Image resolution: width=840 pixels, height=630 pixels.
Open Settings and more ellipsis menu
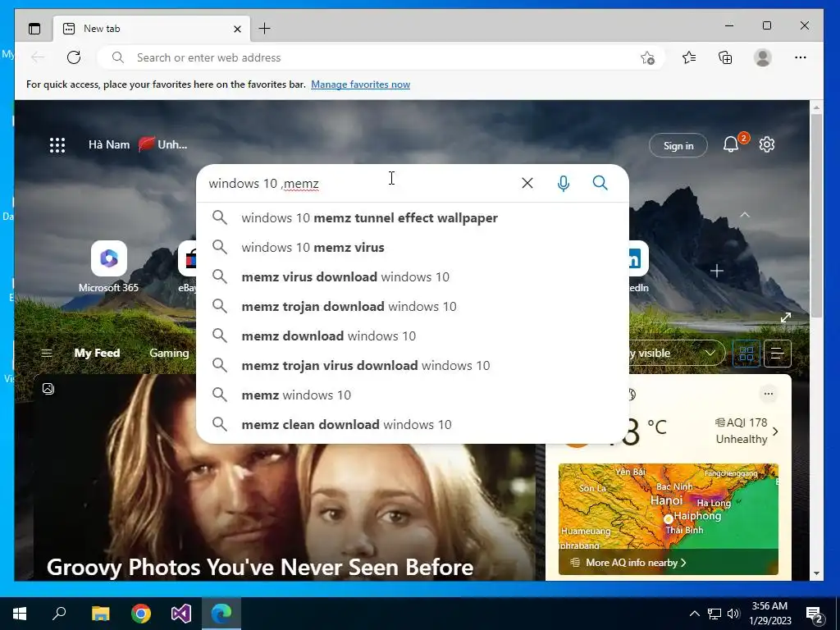pos(801,57)
